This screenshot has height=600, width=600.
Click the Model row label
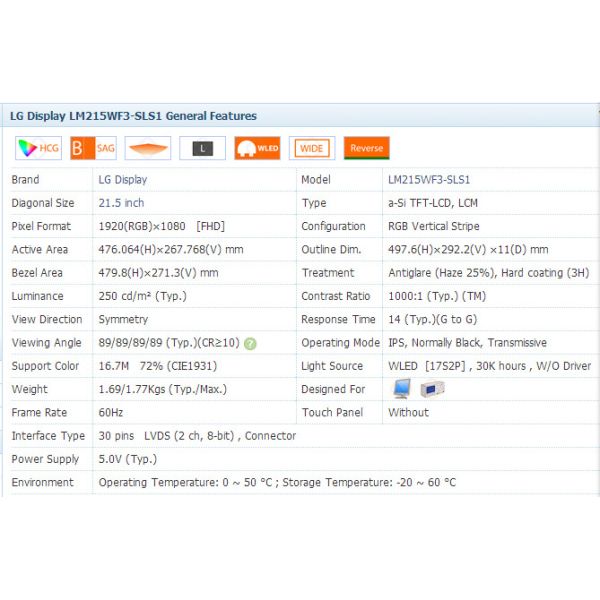tap(316, 180)
